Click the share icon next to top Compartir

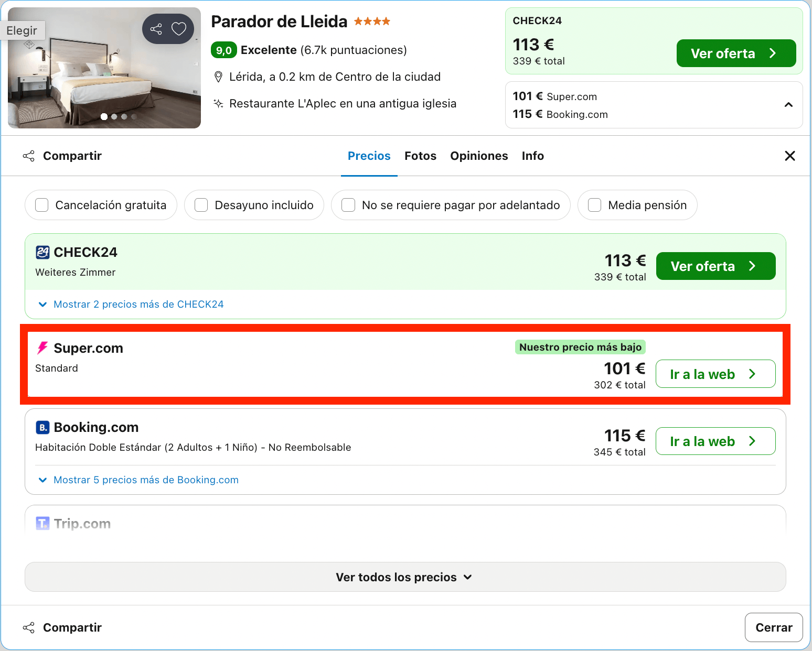pos(29,156)
